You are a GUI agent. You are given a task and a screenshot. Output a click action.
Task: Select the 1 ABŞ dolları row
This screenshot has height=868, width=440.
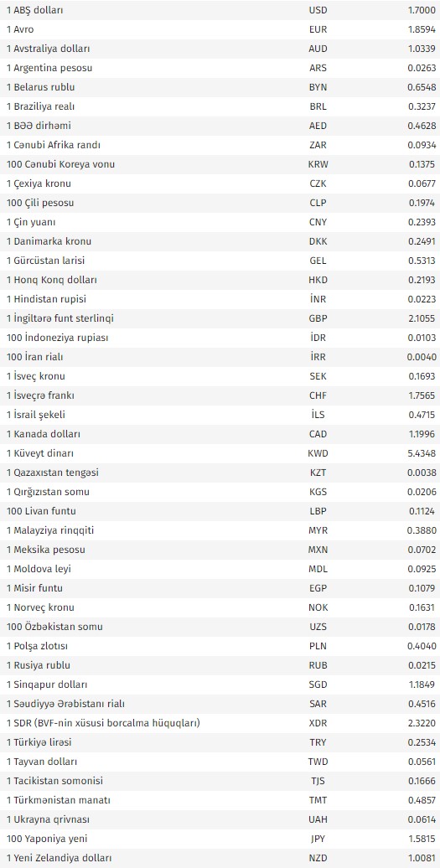pos(220,10)
